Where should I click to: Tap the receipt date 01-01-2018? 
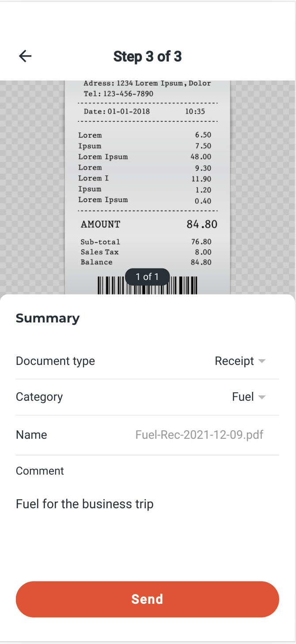(128, 111)
